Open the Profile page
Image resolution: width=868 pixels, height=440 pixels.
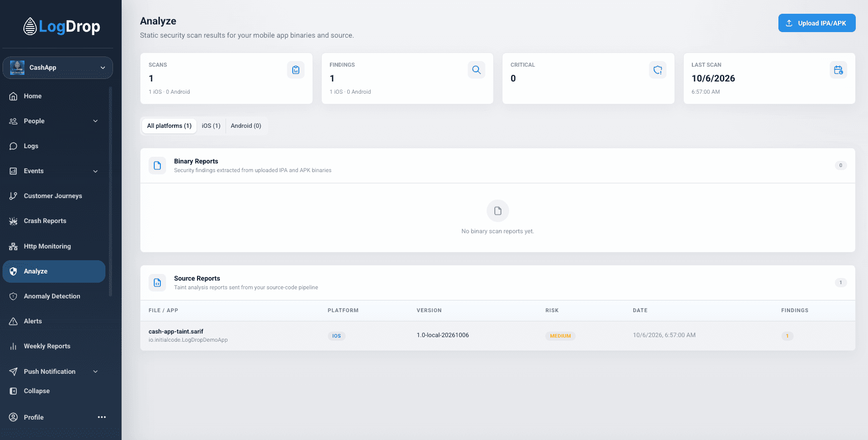tap(34, 417)
